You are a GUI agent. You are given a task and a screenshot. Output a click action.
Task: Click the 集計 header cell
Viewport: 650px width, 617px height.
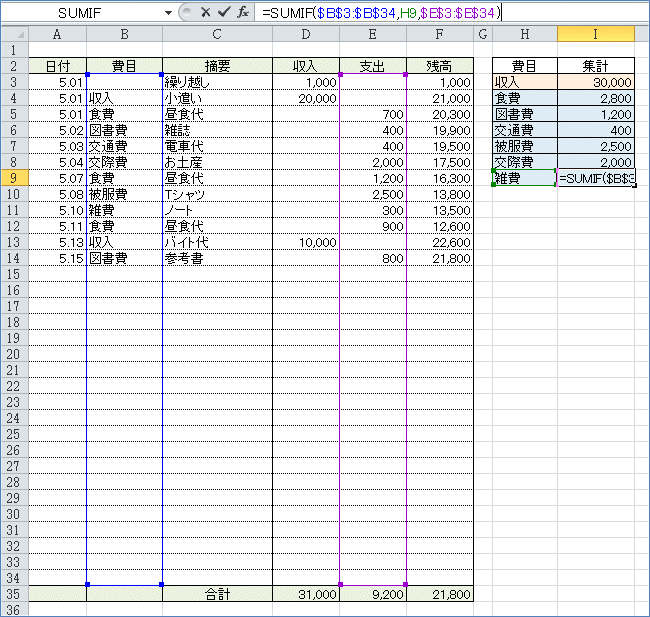pyautogui.click(x=595, y=66)
